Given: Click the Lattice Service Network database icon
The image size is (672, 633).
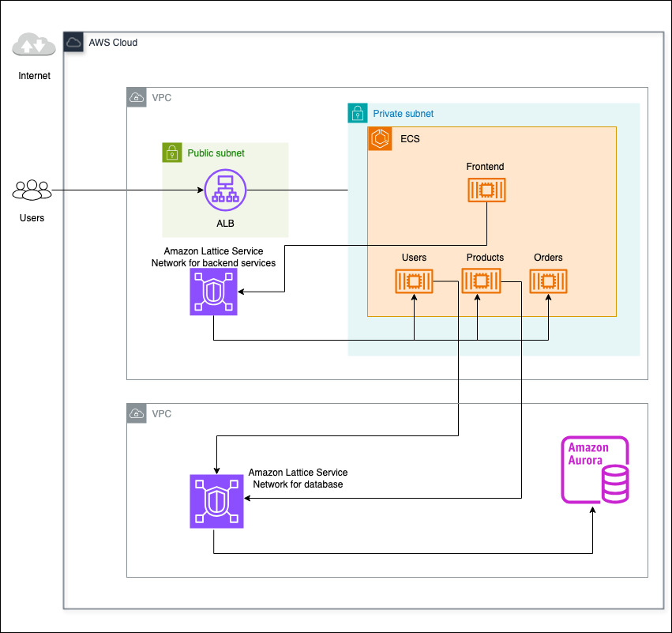Looking at the screenshot, I should [216, 501].
